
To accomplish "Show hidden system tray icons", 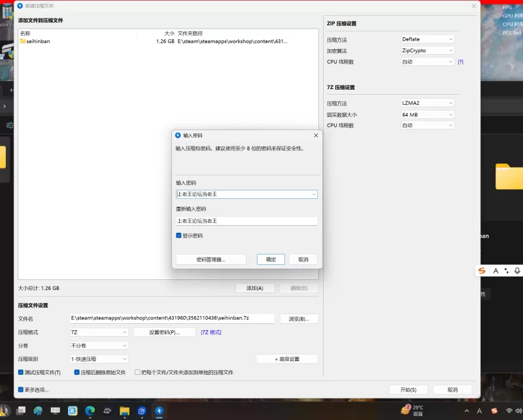I will pyautogui.click(x=467, y=411).
